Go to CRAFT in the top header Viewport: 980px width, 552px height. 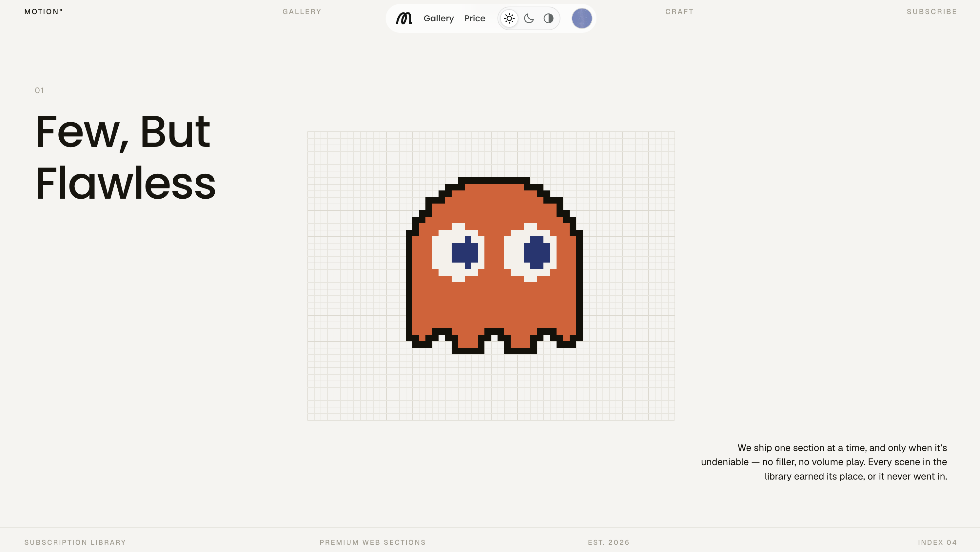[x=679, y=11]
